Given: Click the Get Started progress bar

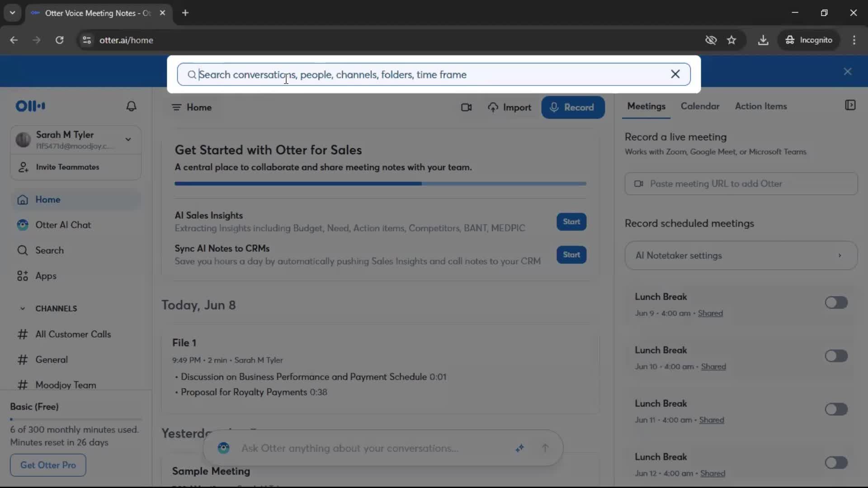Looking at the screenshot, I should pos(381,184).
